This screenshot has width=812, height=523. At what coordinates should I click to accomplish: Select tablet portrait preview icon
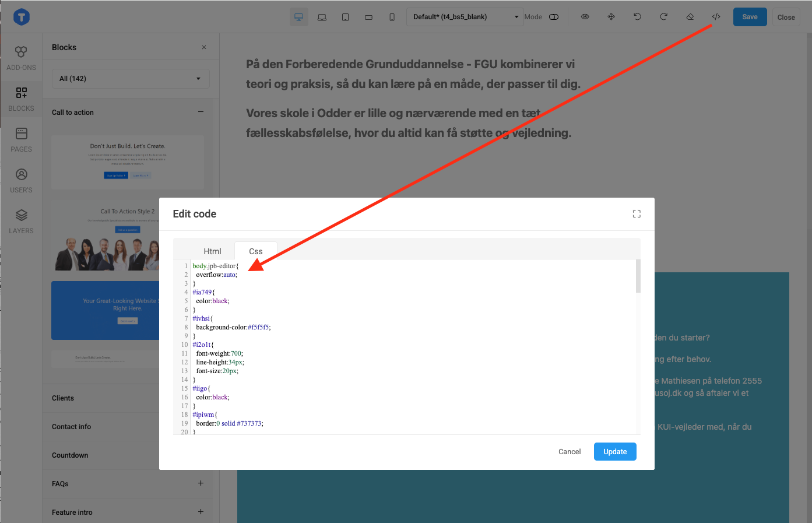[345, 17]
